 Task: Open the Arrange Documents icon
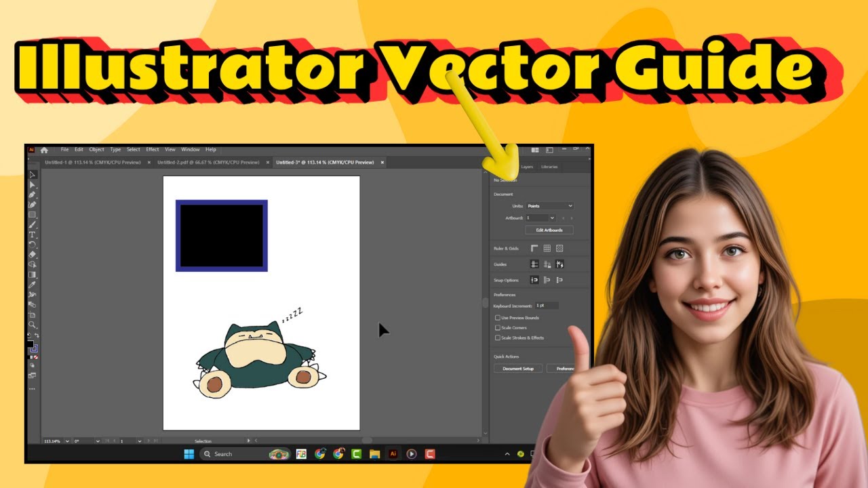pos(535,150)
